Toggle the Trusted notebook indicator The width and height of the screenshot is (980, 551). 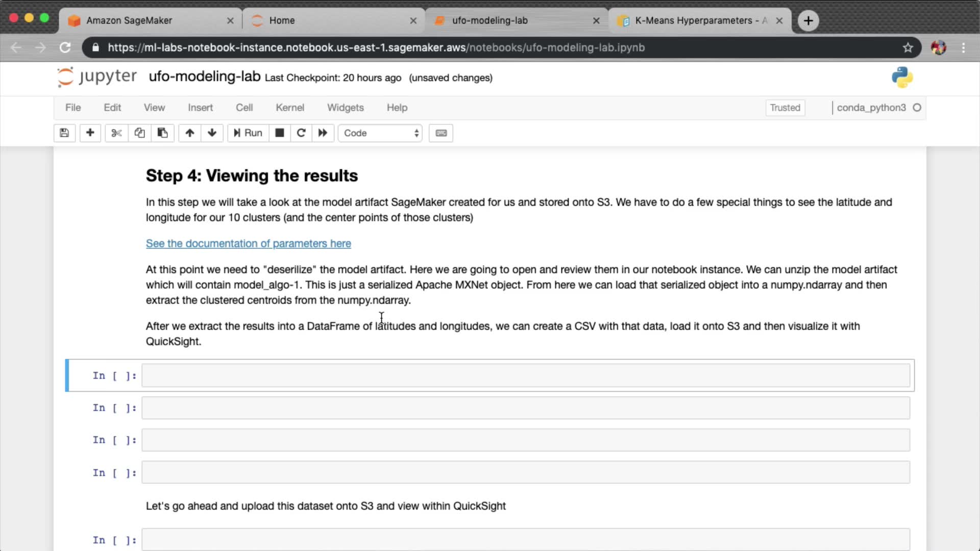[785, 108]
